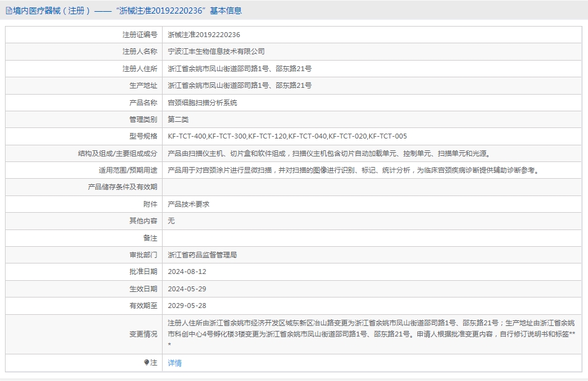Select the 产品储存条件及有效期 label
This screenshot has height=381, width=588.
(122, 187)
